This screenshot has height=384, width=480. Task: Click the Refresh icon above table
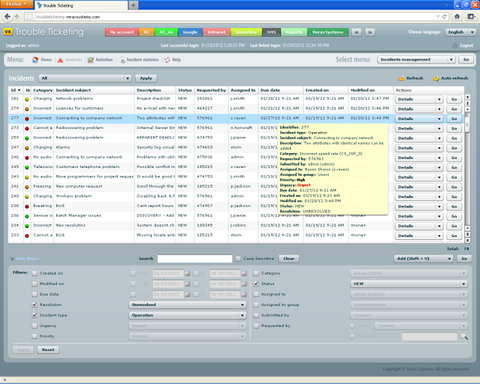pyautogui.click(x=401, y=78)
